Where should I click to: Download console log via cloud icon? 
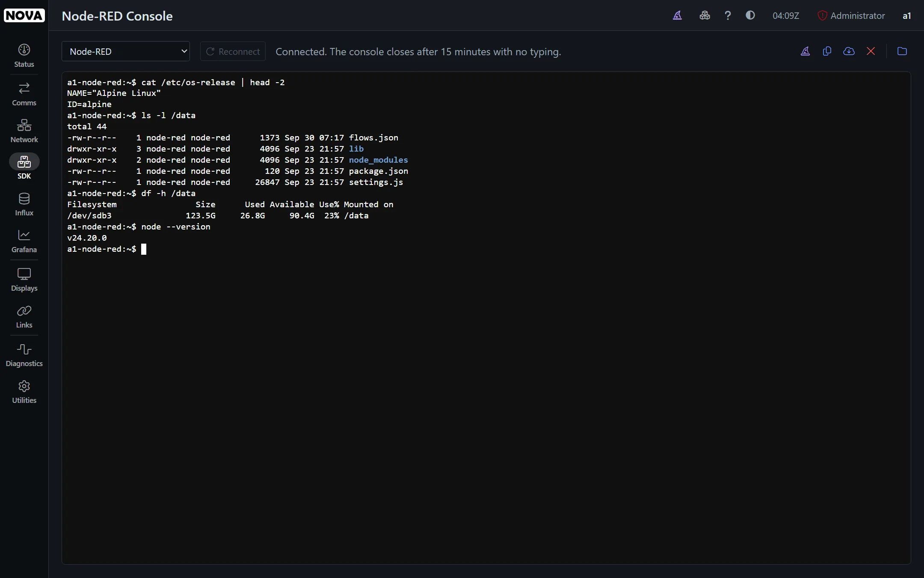click(x=849, y=51)
